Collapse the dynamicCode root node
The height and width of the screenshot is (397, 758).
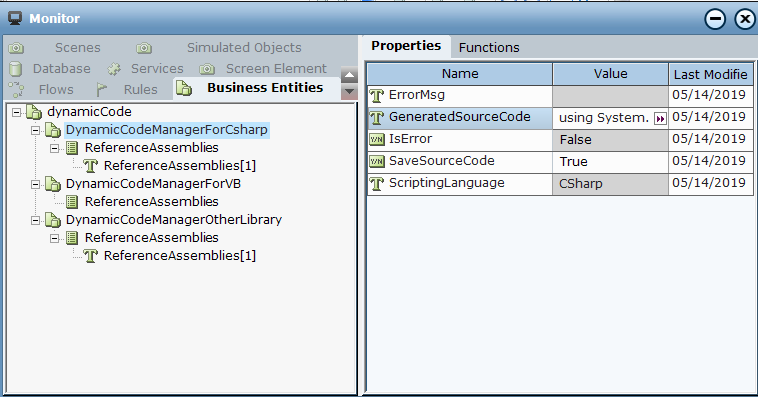pyautogui.click(x=16, y=112)
